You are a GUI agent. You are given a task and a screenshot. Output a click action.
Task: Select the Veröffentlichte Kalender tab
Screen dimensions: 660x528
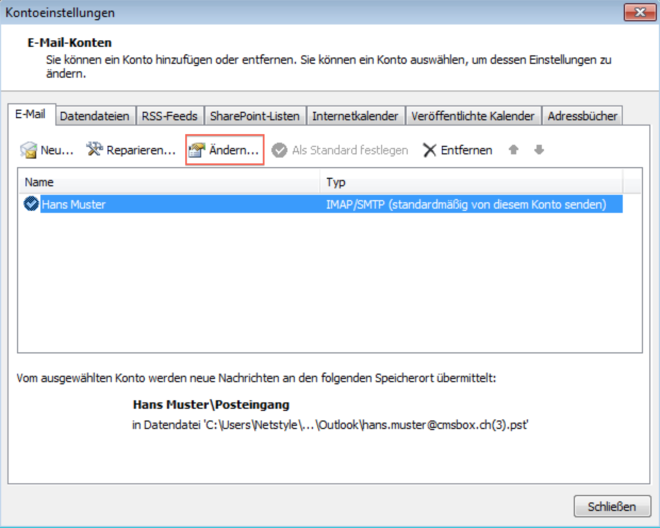click(473, 116)
